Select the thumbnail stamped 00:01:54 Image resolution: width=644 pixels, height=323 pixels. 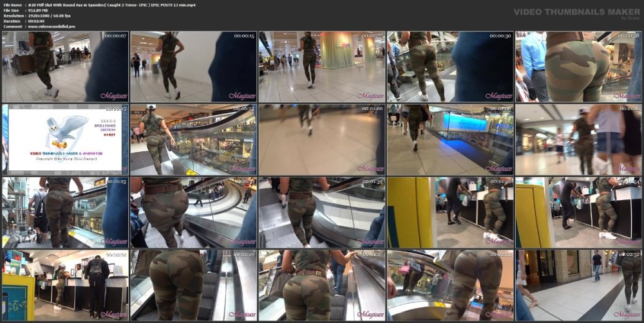pyautogui.click(x=578, y=212)
